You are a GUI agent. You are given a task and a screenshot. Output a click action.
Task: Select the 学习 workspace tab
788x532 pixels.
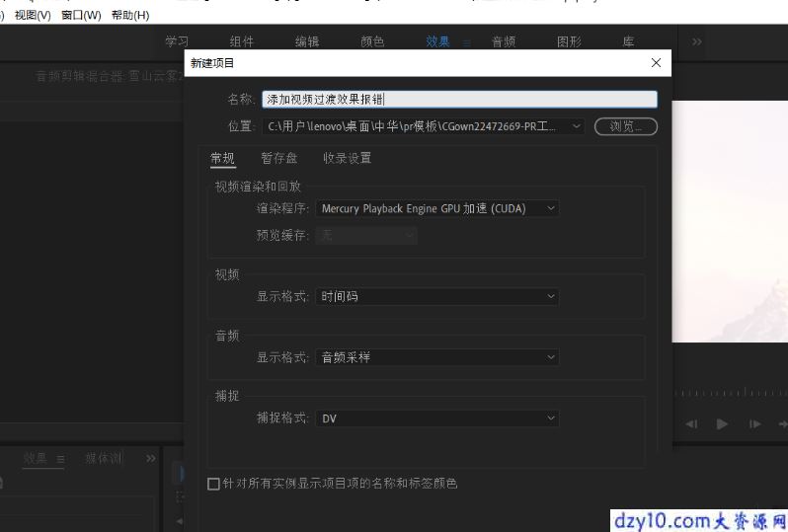click(177, 41)
